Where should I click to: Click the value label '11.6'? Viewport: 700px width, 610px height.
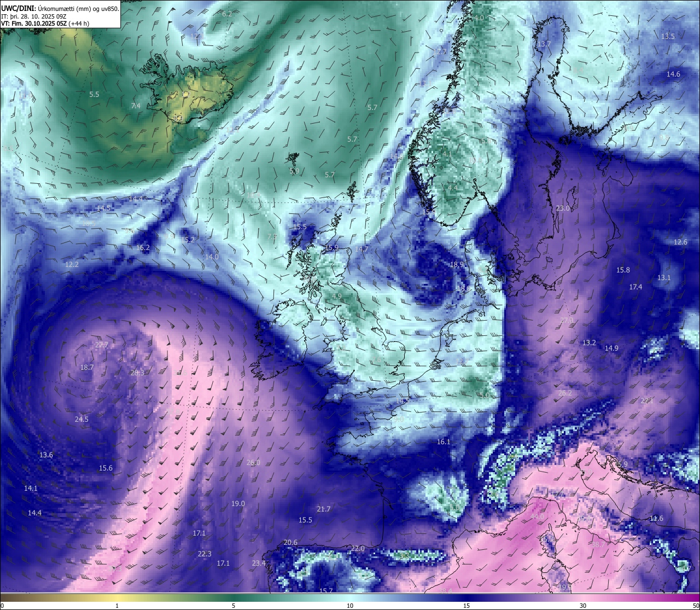coord(656,518)
